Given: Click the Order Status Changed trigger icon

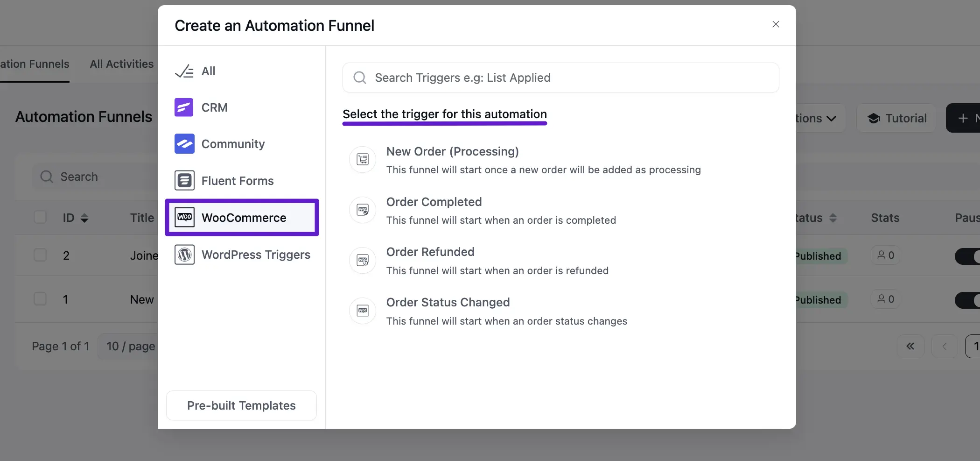Looking at the screenshot, I should (363, 311).
